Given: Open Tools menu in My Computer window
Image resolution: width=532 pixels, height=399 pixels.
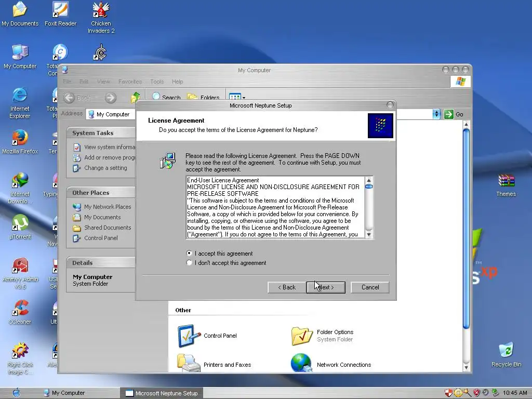Looking at the screenshot, I should point(157,82).
